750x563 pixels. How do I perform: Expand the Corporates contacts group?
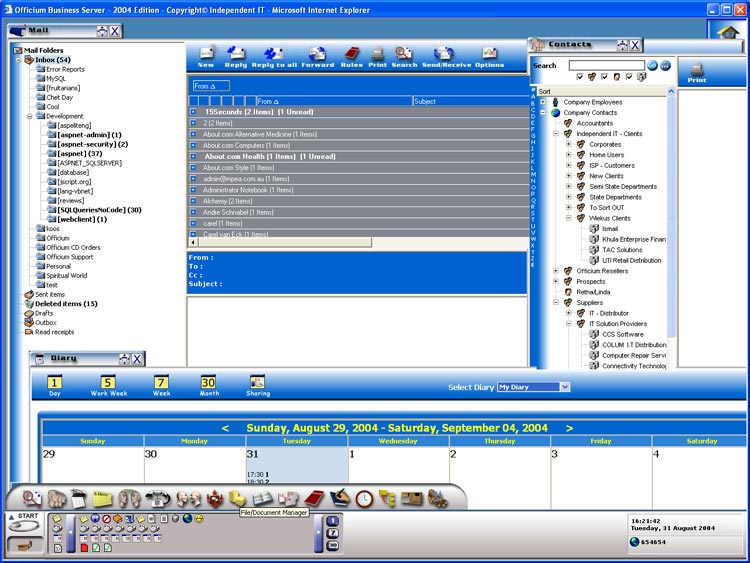pos(569,144)
